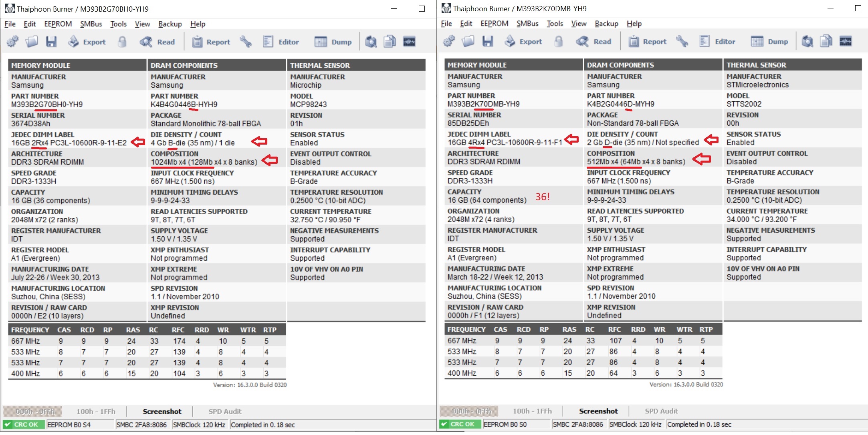This screenshot has width=868, height=435.
Task: Open the Backup menu in left window
Action: [170, 24]
